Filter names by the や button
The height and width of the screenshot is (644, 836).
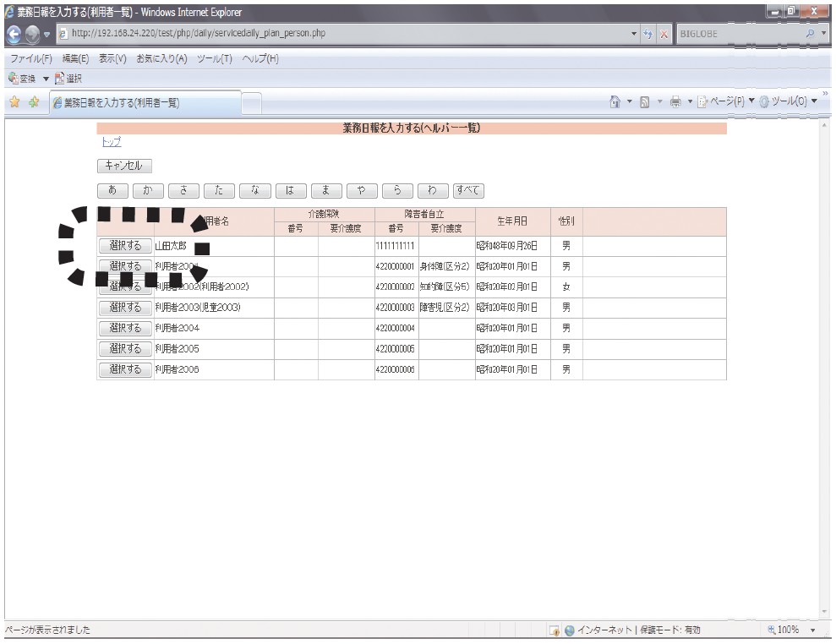tap(362, 190)
